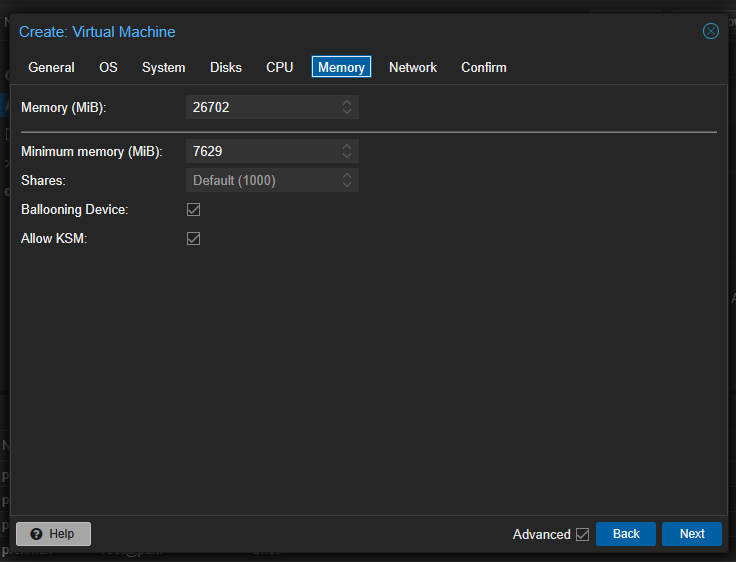Switch to the Network tab
Image resolution: width=736 pixels, height=562 pixels.
(x=413, y=67)
